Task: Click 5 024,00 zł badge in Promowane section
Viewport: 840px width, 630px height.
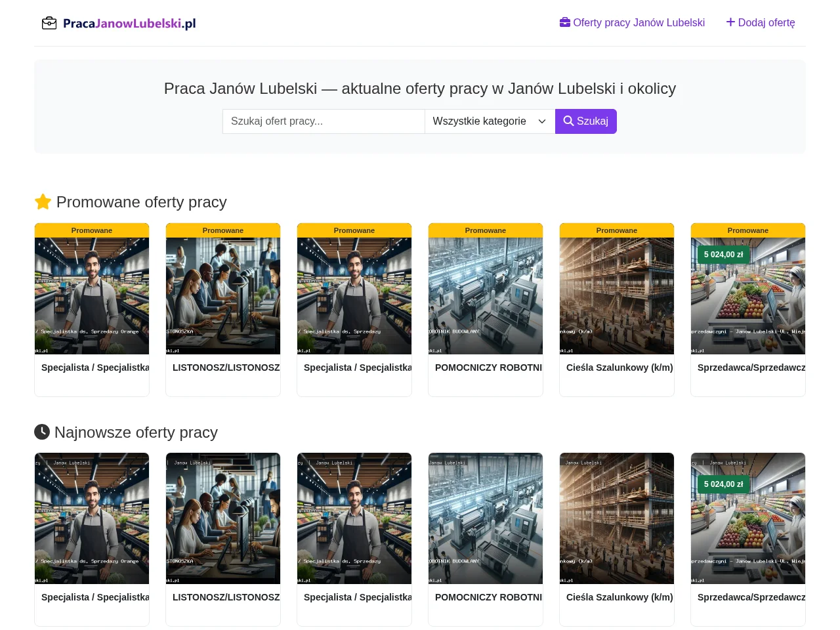Action: coord(723,255)
